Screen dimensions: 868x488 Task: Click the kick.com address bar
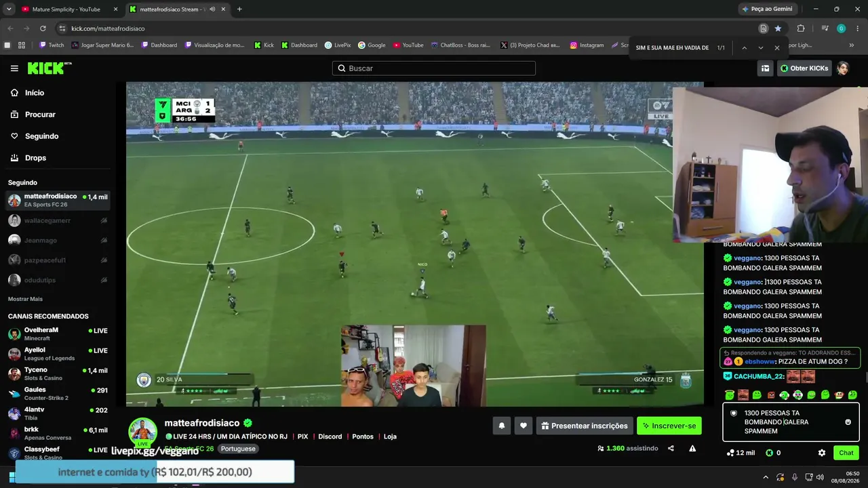click(x=407, y=28)
